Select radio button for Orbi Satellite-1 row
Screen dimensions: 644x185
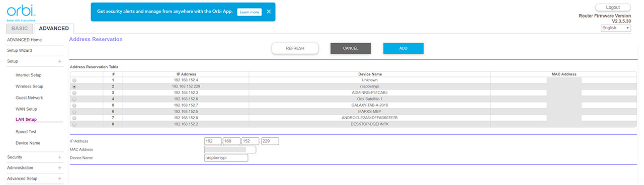click(x=75, y=99)
